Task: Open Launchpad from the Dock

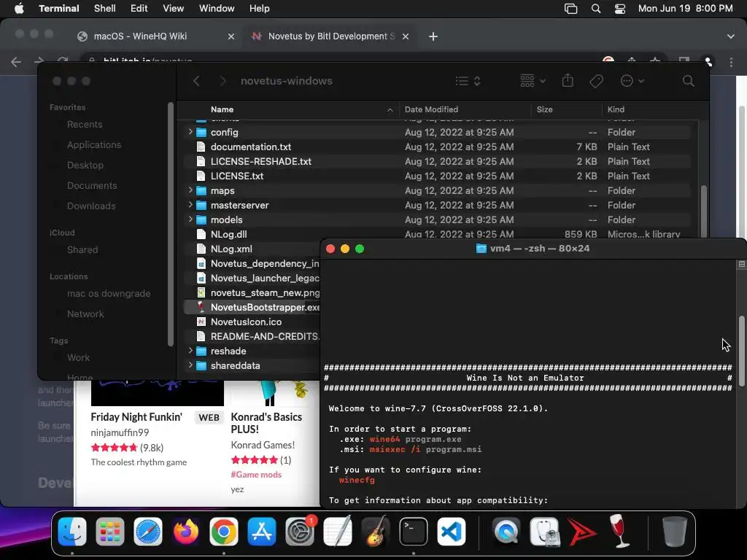Action: point(110,532)
